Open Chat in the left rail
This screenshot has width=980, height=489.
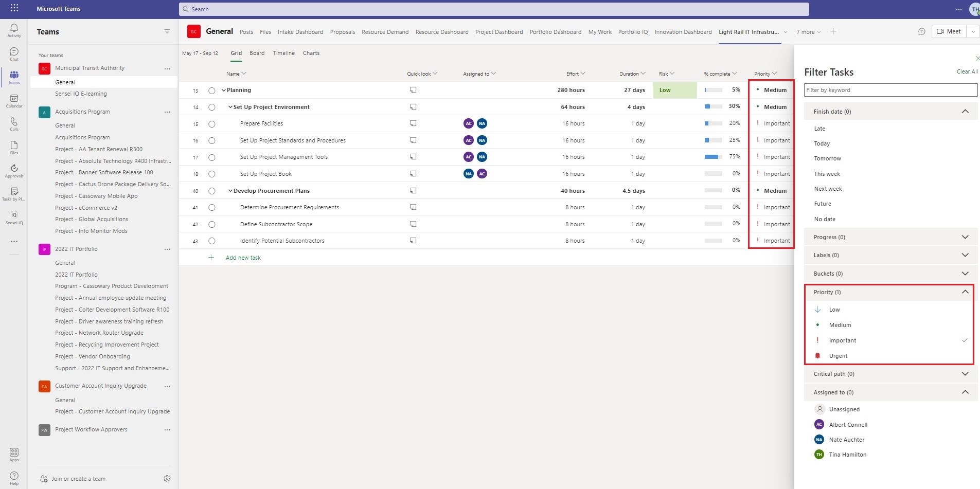click(x=14, y=54)
